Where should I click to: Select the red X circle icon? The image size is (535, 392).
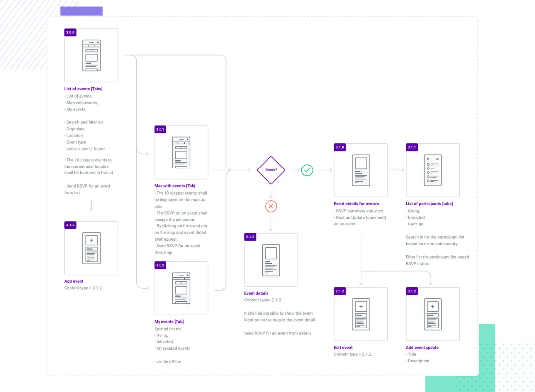coord(271,206)
